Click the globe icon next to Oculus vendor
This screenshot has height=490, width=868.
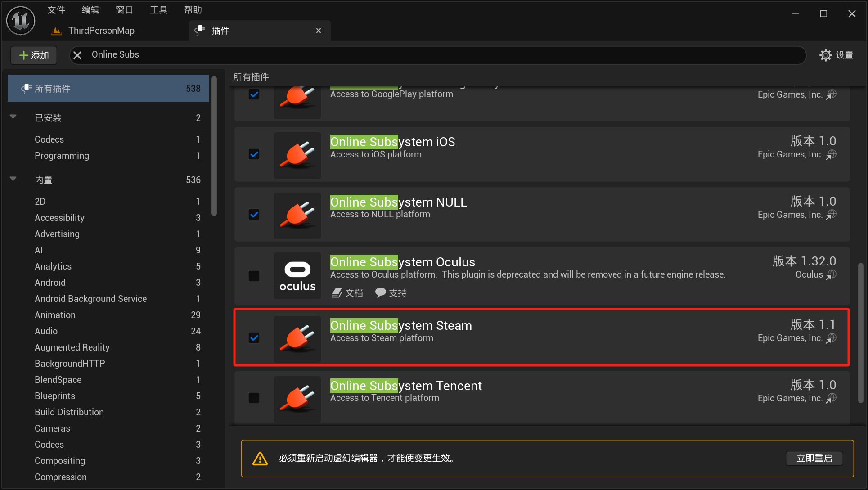832,274
